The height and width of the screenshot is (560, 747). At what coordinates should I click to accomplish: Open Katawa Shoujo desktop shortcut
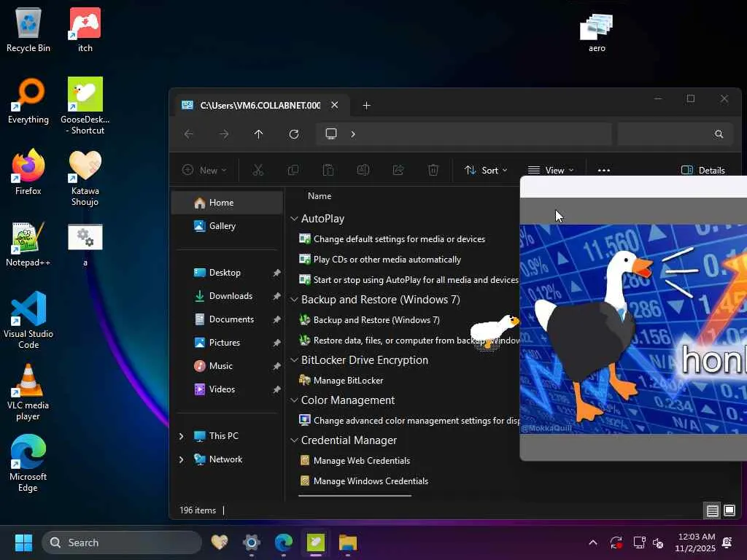[x=85, y=178]
